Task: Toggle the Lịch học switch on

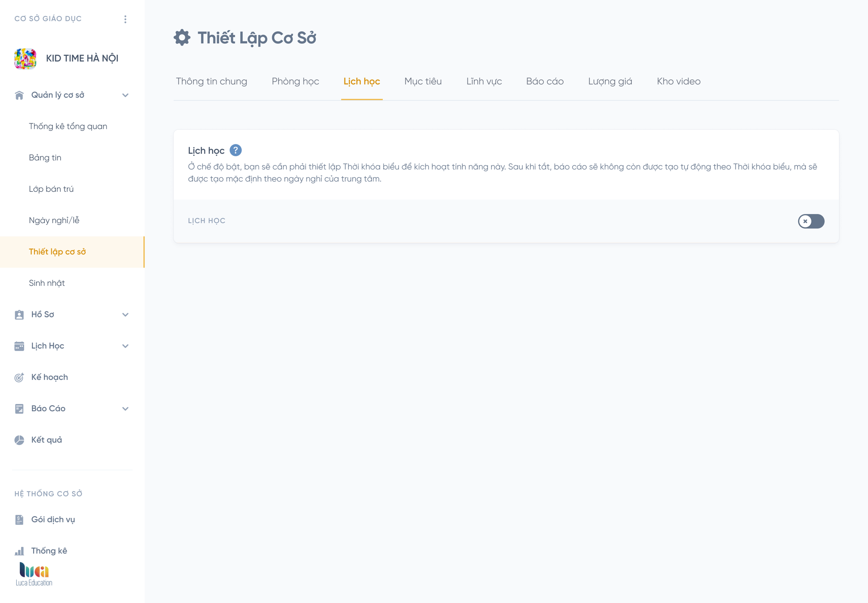Action: (811, 221)
